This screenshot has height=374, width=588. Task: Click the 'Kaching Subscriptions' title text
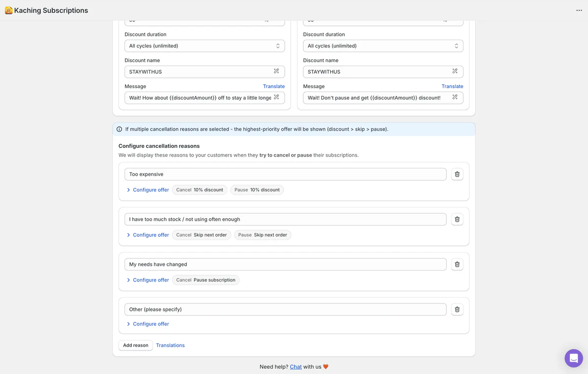pyautogui.click(x=51, y=10)
